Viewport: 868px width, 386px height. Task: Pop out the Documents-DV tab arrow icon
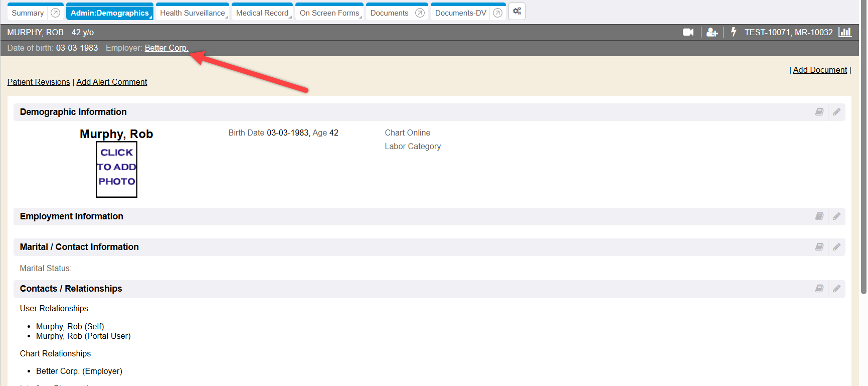[x=497, y=13]
